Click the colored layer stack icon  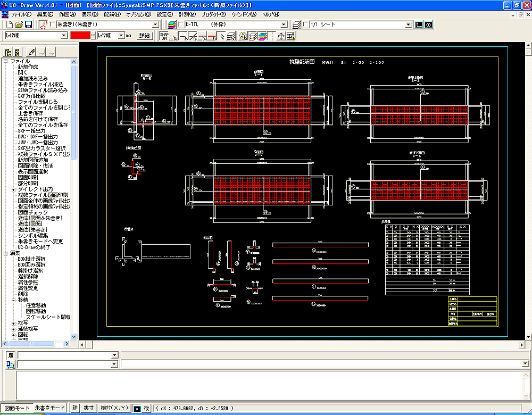(172, 24)
